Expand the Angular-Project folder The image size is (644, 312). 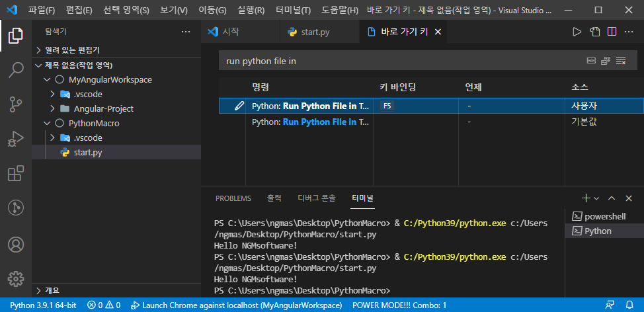click(116, 109)
